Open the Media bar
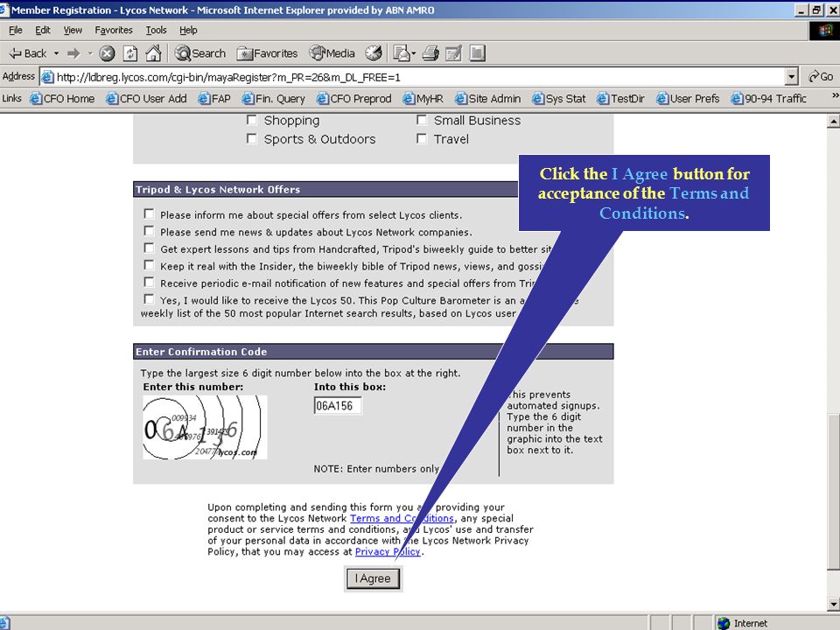 click(332, 53)
